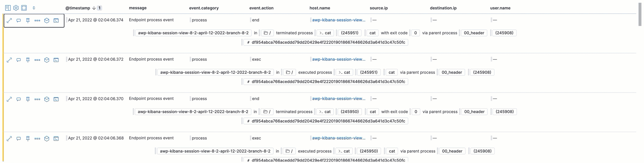Expand details of the 02:04:06.368 event

(9, 139)
